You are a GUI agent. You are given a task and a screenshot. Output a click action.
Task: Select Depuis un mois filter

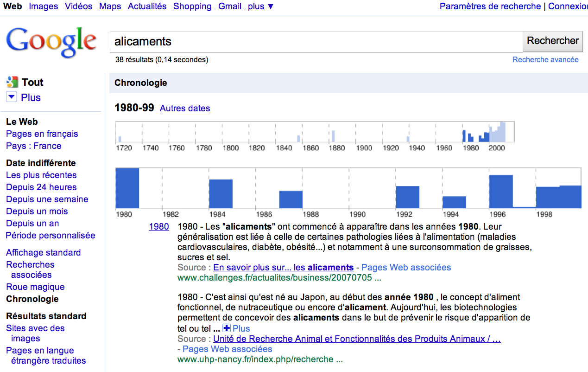point(37,212)
